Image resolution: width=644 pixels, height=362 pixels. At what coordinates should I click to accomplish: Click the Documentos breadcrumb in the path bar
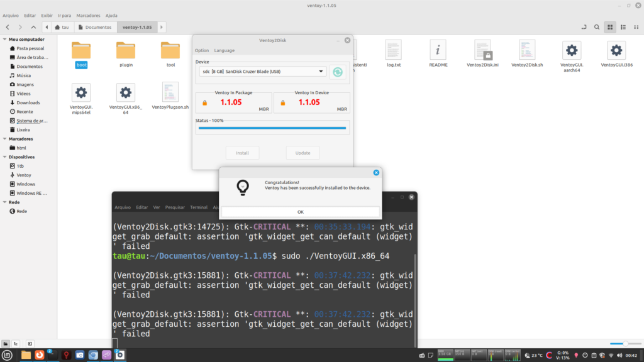[98, 27]
